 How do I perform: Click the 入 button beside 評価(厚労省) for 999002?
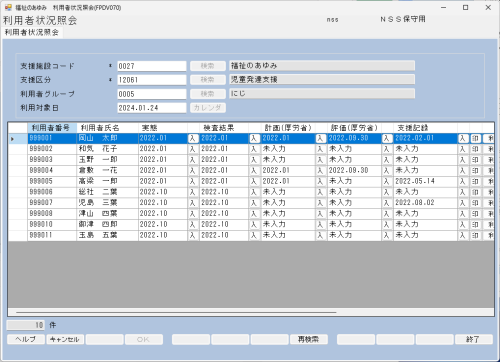387,149
